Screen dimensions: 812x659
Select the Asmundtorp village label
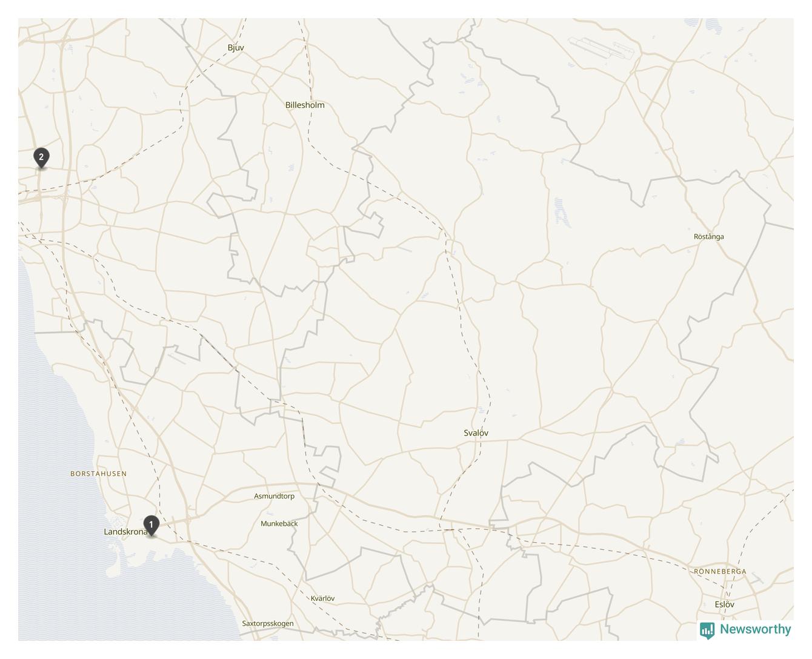pos(274,496)
